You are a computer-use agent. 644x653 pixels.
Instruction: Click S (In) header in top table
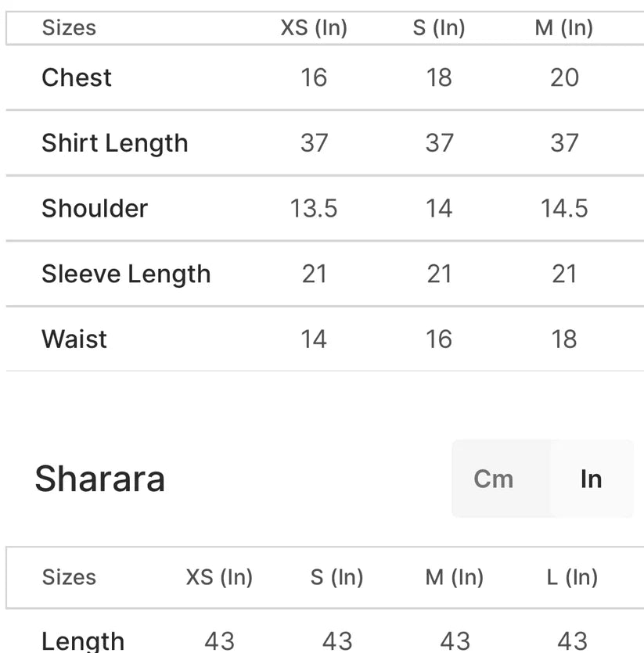pyautogui.click(x=439, y=28)
